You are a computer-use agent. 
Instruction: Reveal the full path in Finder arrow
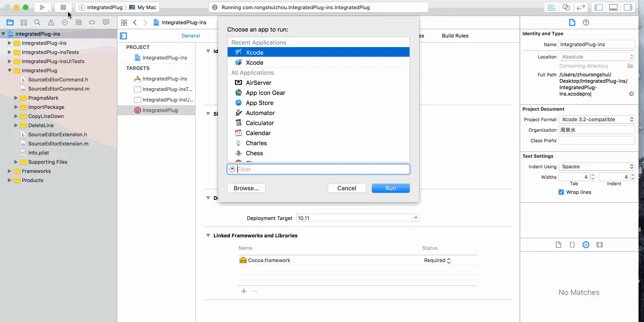click(x=631, y=94)
